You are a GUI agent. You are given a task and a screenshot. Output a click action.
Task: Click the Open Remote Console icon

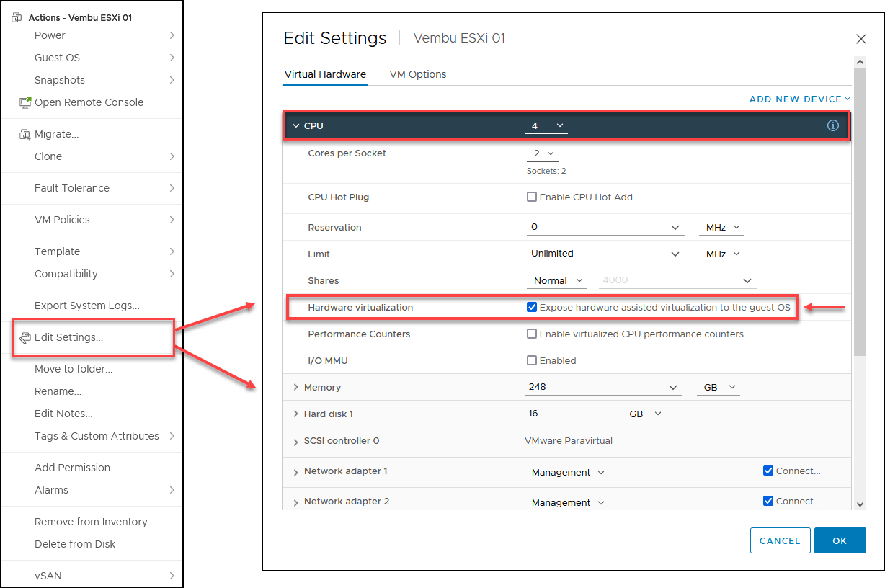click(x=25, y=102)
